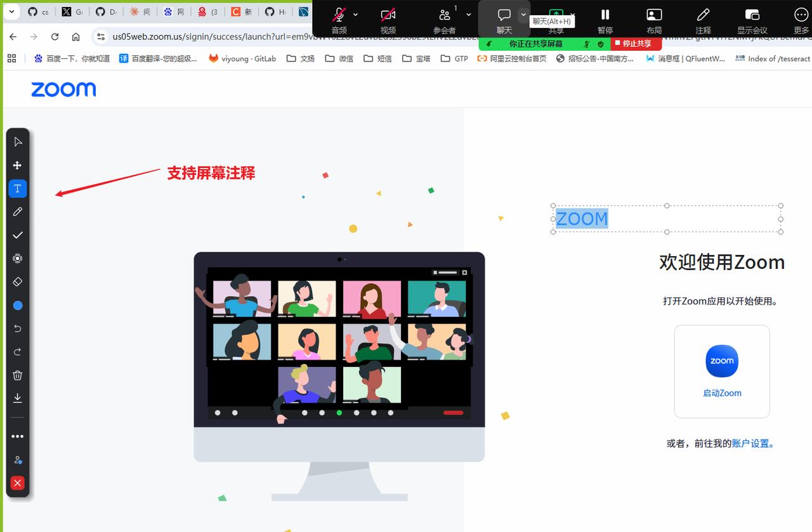Select the eraser annotation tool
Screen dimensions: 812x532
point(18,282)
